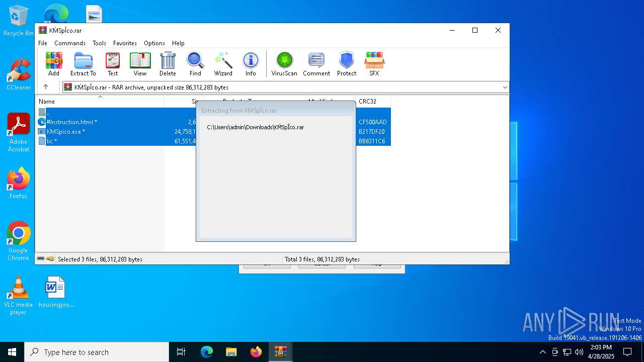Open Firefox desktop shortcut

tap(19, 184)
